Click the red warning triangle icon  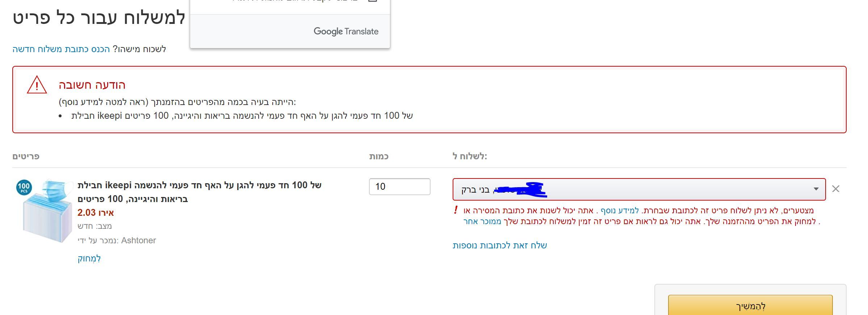tap(37, 85)
